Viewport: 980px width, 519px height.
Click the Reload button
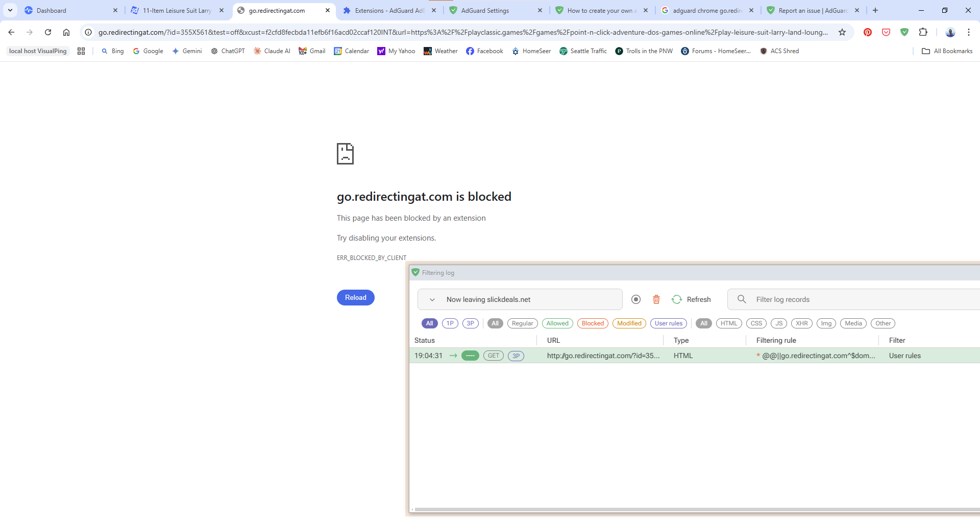click(x=355, y=297)
